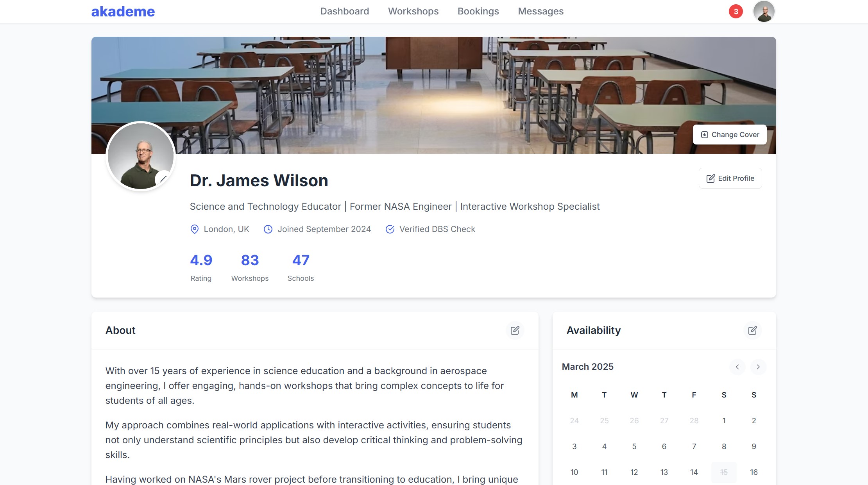Select March 11 in calendar
Viewport: 868px width, 485px height.
(x=604, y=472)
